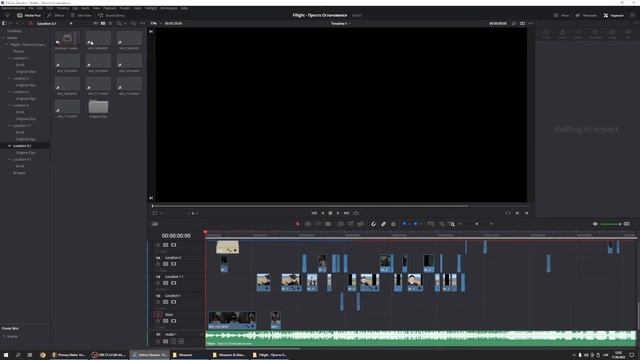The width and height of the screenshot is (640, 360).
Task: Open the Timeline 1 name dropdown
Action: tap(340, 23)
